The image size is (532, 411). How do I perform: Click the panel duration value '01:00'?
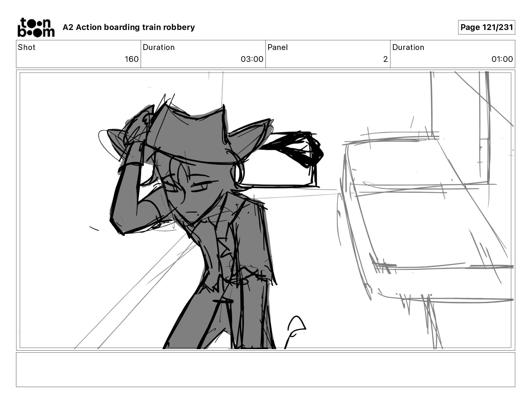click(x=502, y=59)
